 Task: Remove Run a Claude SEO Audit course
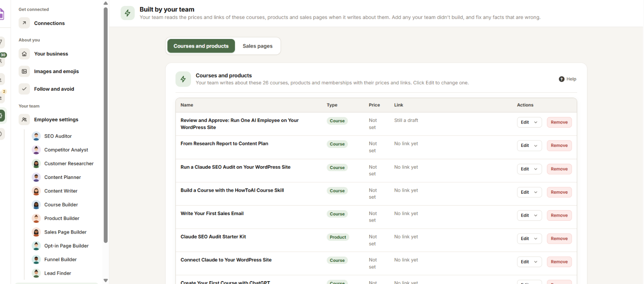click(x=559, y=169)
